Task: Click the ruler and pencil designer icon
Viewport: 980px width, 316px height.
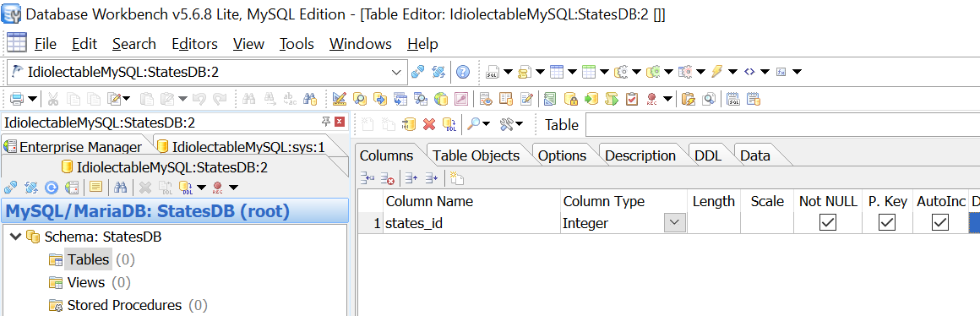Action: pos(340,99)
